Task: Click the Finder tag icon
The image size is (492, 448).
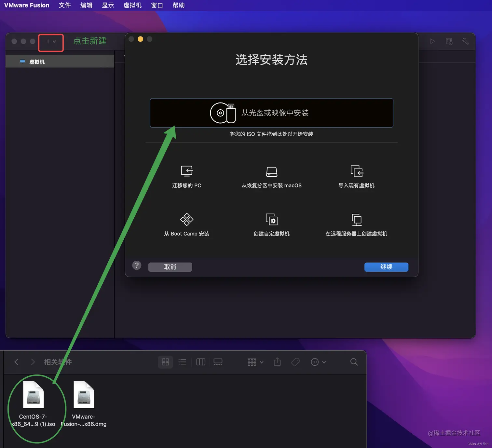Action: 295,362
